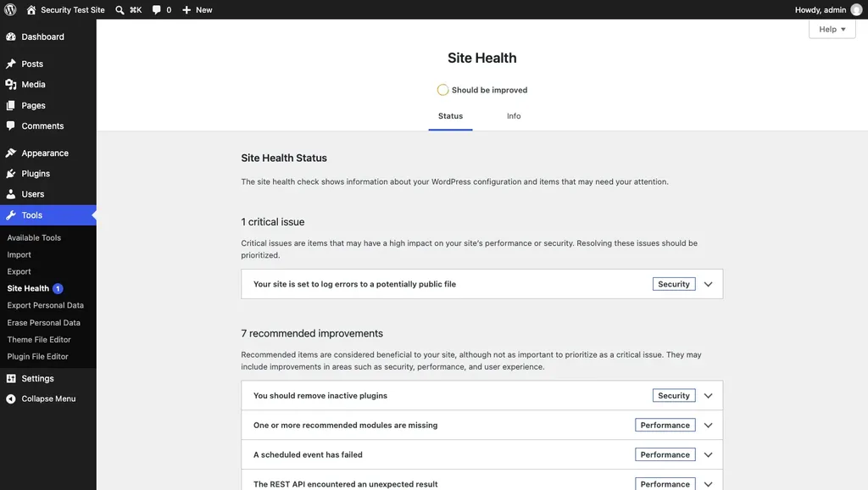Open the Help dropdown

pyautogui.click(x=832, y=29)
